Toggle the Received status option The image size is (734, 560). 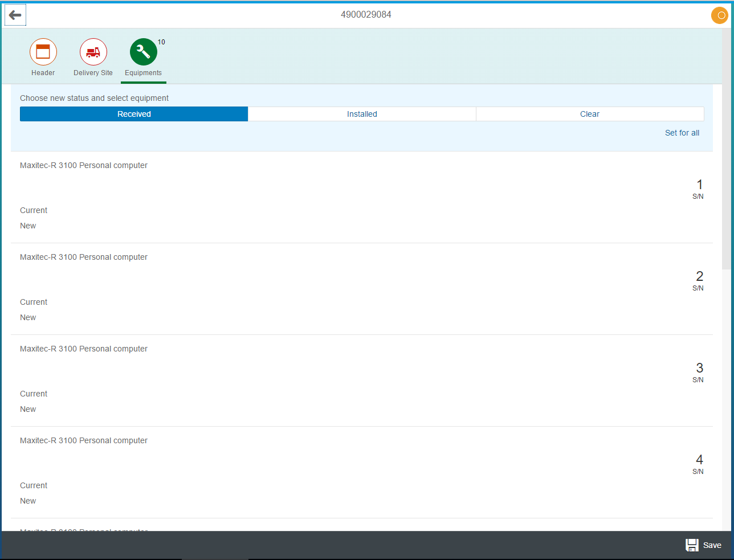tap(133, 114)
